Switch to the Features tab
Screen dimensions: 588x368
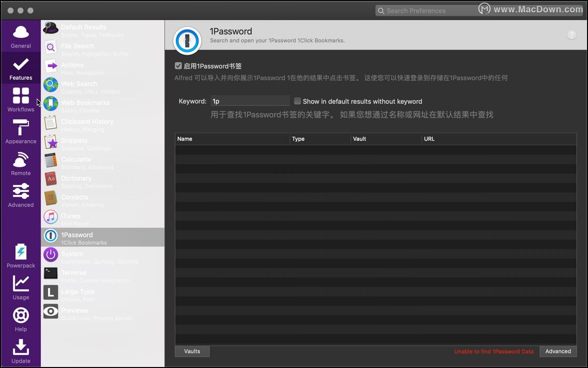tap(21, 69)
